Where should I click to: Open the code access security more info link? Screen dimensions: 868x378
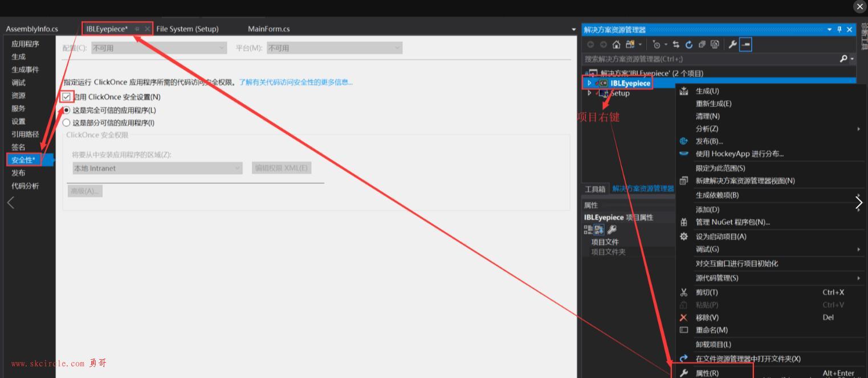296,82
